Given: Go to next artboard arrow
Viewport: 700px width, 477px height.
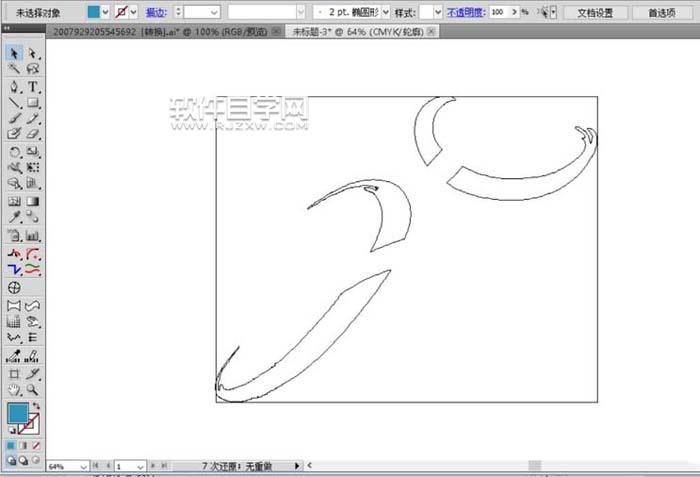Looking at the screenshot, I should coord(153,466).
